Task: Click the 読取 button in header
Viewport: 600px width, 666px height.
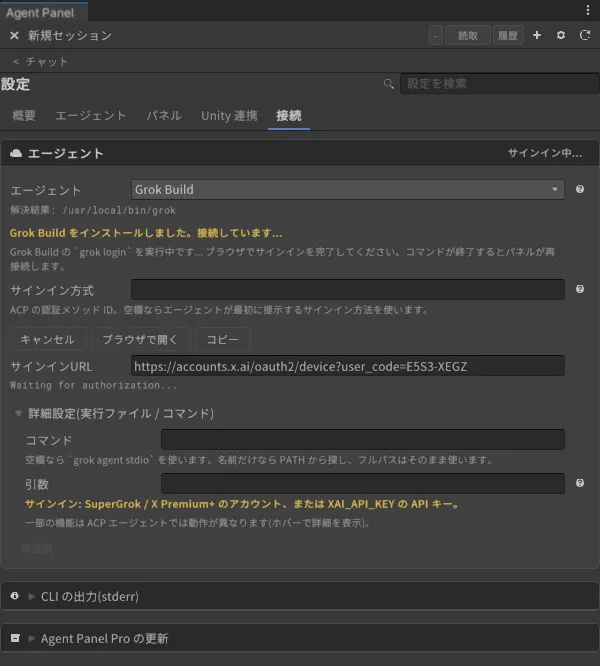Action: click(468, 35)
